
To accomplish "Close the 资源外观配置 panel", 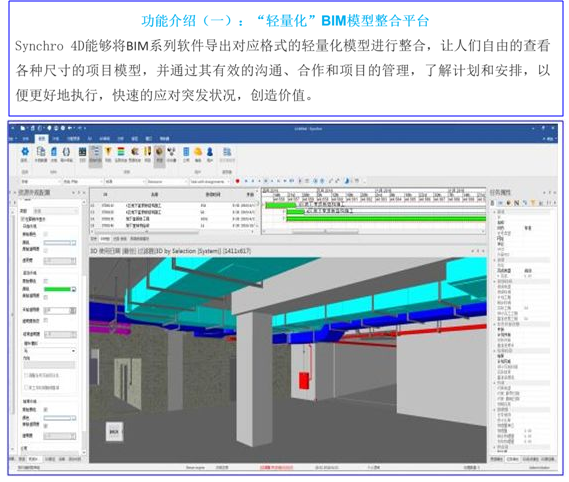I will (x=84, y=193).
